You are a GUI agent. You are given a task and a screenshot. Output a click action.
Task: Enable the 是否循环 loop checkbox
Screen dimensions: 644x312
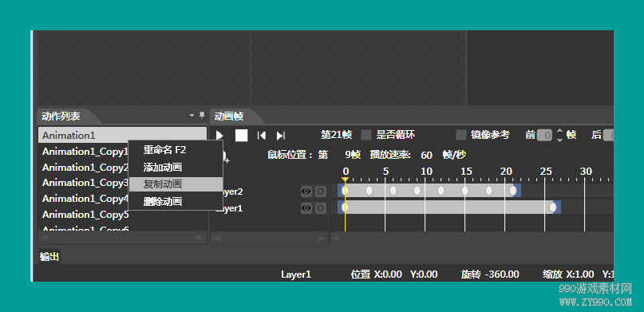[x=366, y=135]
